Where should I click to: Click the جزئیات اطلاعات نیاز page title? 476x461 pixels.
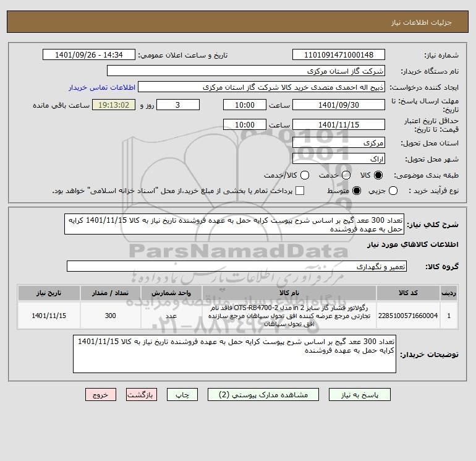422,22
